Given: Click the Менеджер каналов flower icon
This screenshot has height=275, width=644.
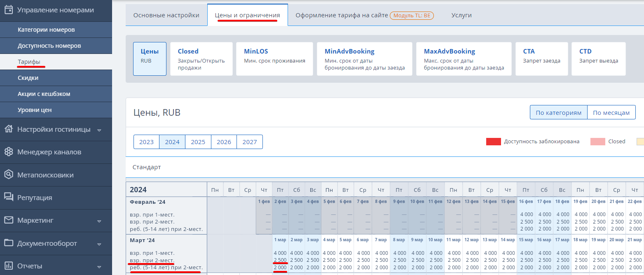Looking at the screenshot, I should coord(9,152).
